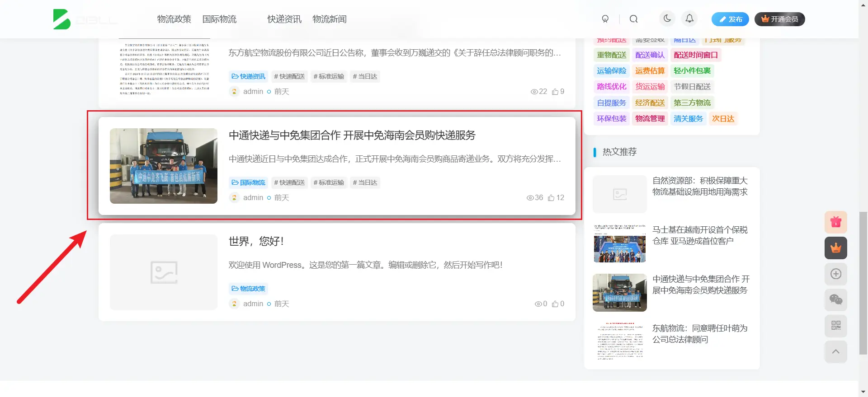Image resolution: width=868 pixels, height=397 pixels.
Task: Click the floating plus circle icon
Action: 835,274
